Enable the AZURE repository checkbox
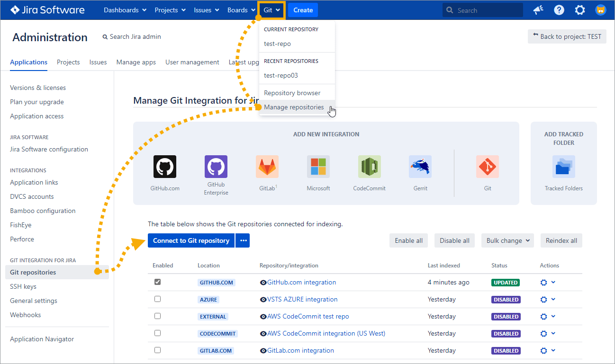 (158, 299)
